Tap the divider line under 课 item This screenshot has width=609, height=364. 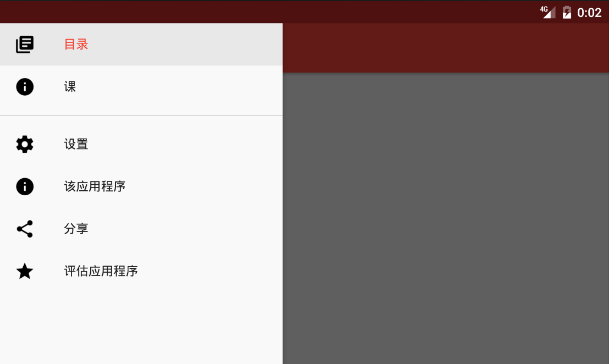141,115
